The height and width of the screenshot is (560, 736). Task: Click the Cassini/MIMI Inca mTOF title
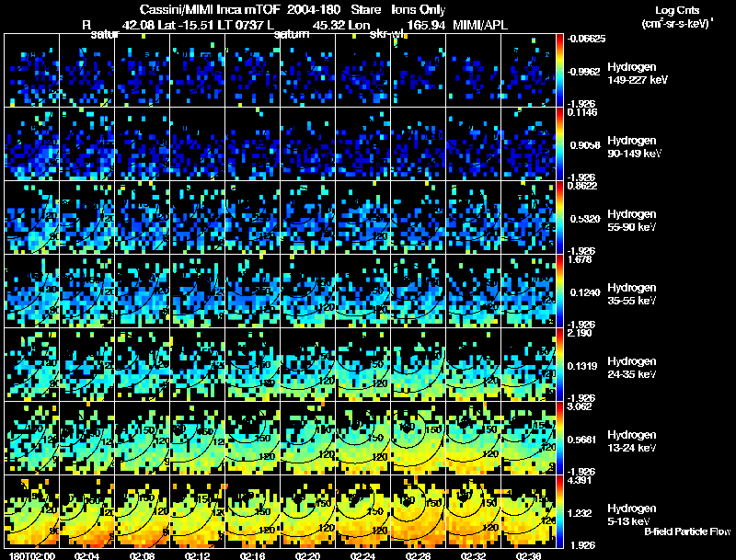coord(193,9)
